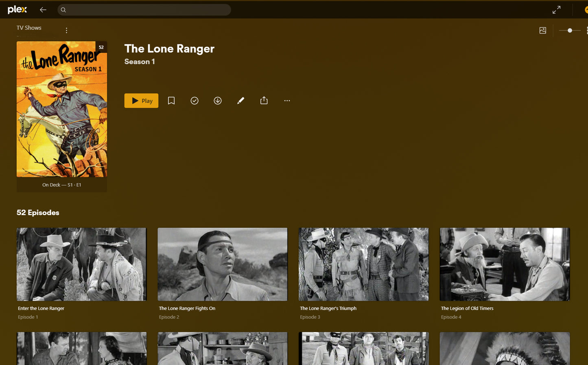Adjust the thumbnail size slider

point(570,31)
